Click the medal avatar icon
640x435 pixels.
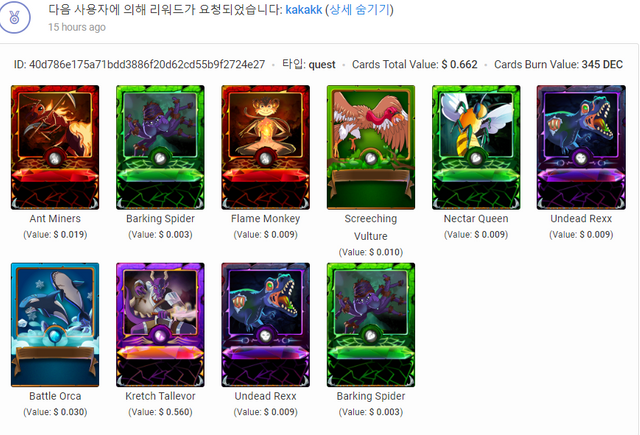(x=15, y=18)
